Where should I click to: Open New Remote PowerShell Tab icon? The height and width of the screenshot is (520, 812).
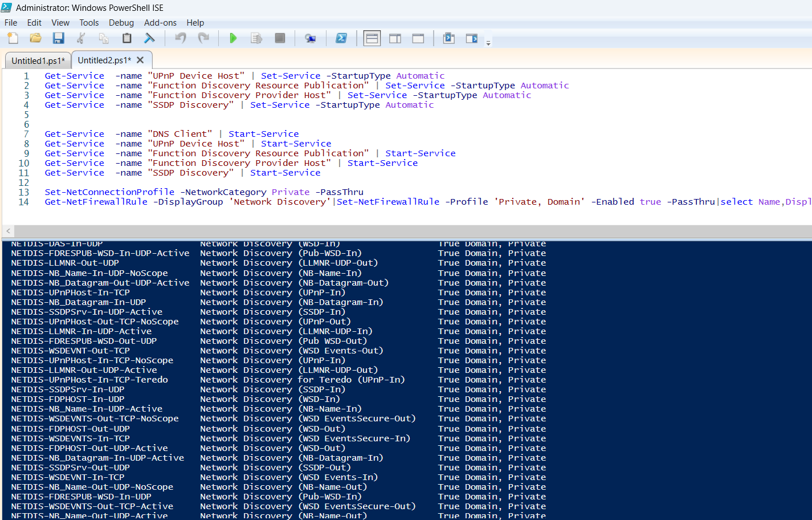(310, 38)
